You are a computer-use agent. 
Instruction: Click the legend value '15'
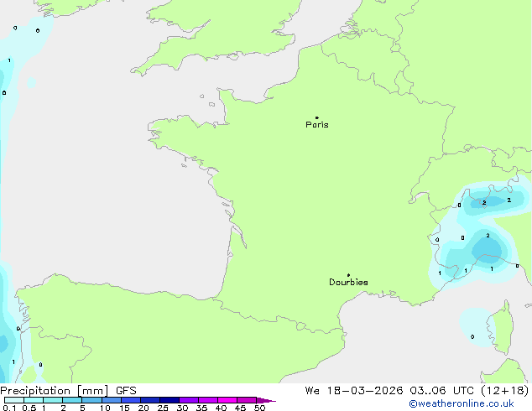point(124,408)
